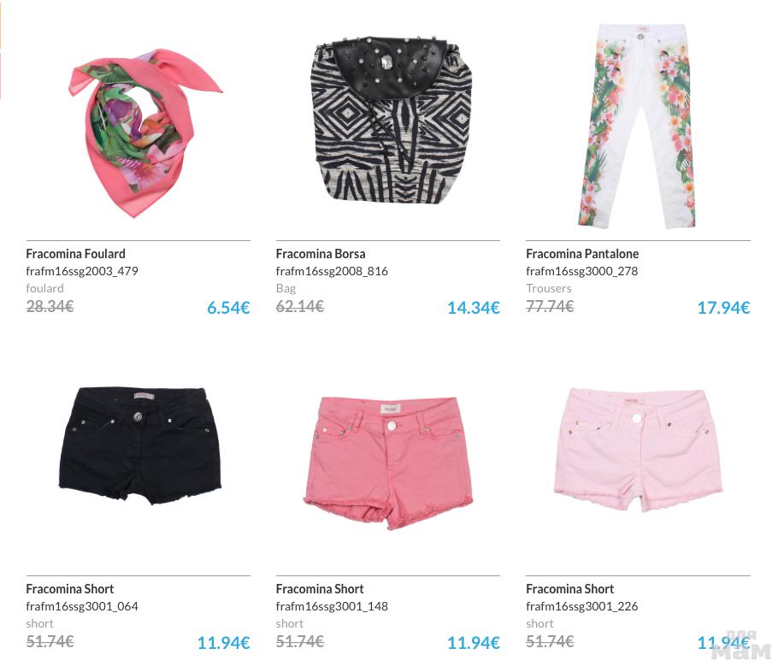Click the 14.34€ bag sale price

pyautogui.click(x=474, y=308)
